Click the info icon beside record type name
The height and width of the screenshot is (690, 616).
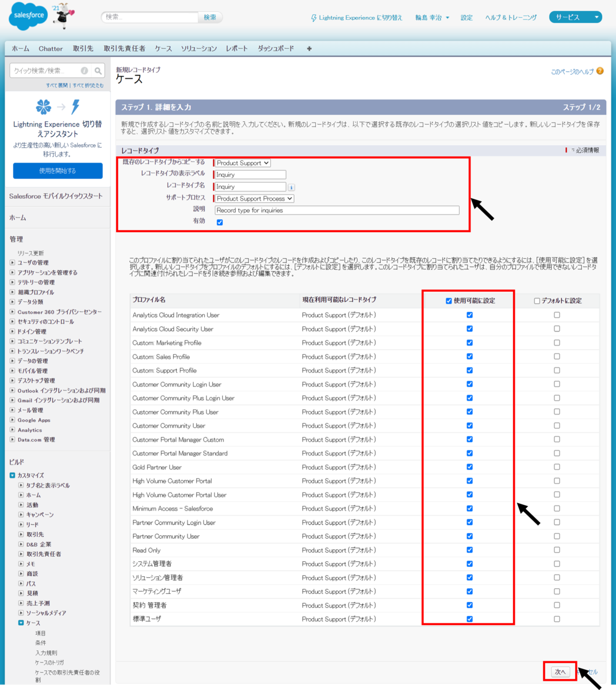[x=291, y=187]
